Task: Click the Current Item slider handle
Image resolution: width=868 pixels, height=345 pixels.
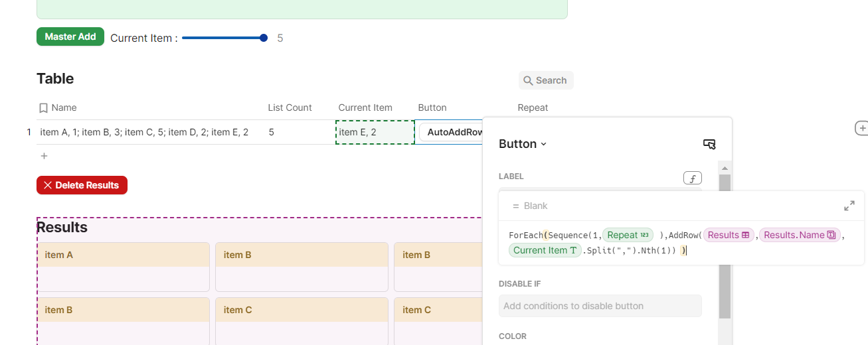Action: point(264,38)
